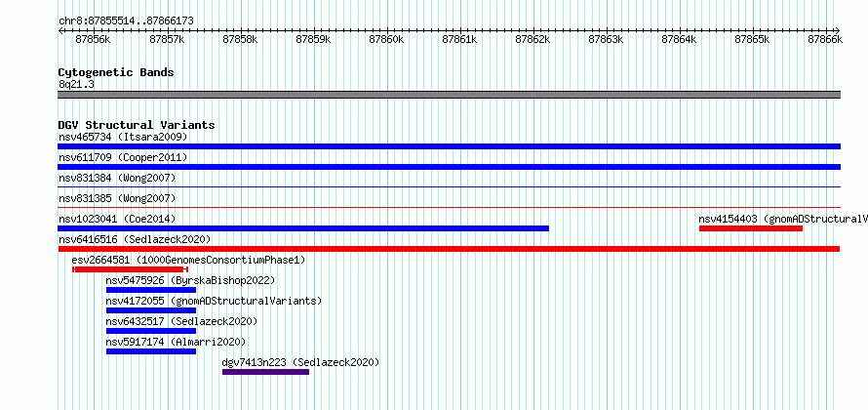
Task: Select the nsv611709 (Cooper2011) blue bar
Action: pos(449,167)
